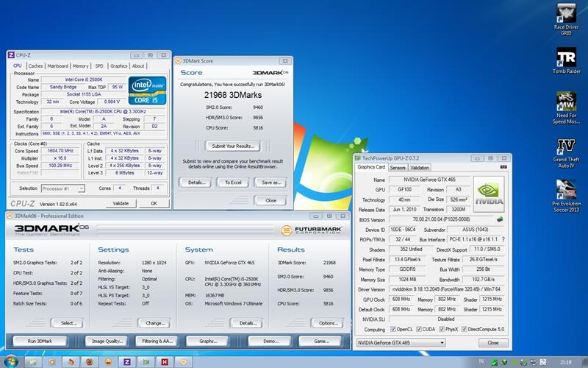Switch to the Graphics tab in CPU-Z
This screenshot has width=588, height=368.
coord(118,66)
